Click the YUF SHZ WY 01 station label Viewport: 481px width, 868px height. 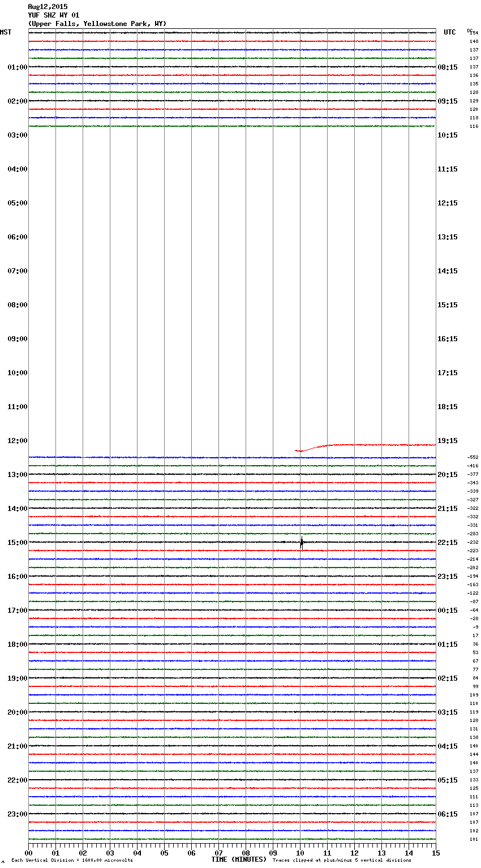(x=54, y=15)
